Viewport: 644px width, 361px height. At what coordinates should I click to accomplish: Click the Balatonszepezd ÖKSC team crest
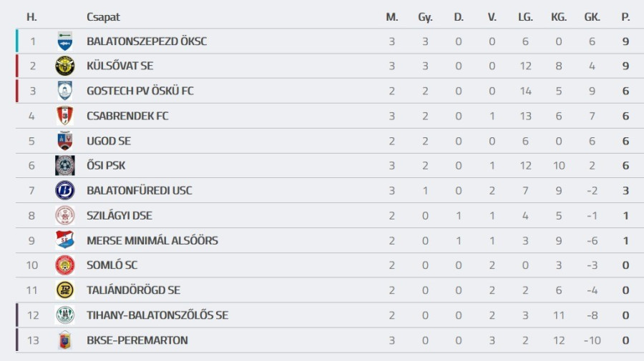(x=65, y=41)
